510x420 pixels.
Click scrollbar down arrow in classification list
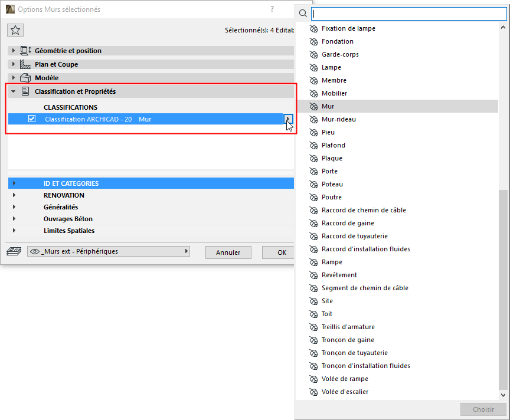pos(503,395)
